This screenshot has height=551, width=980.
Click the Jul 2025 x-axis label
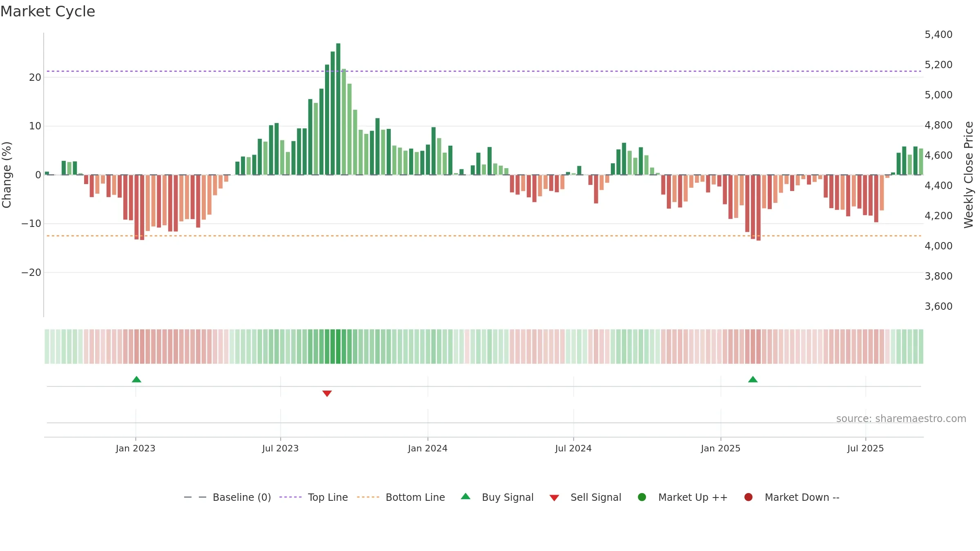(x=866, y=449)
